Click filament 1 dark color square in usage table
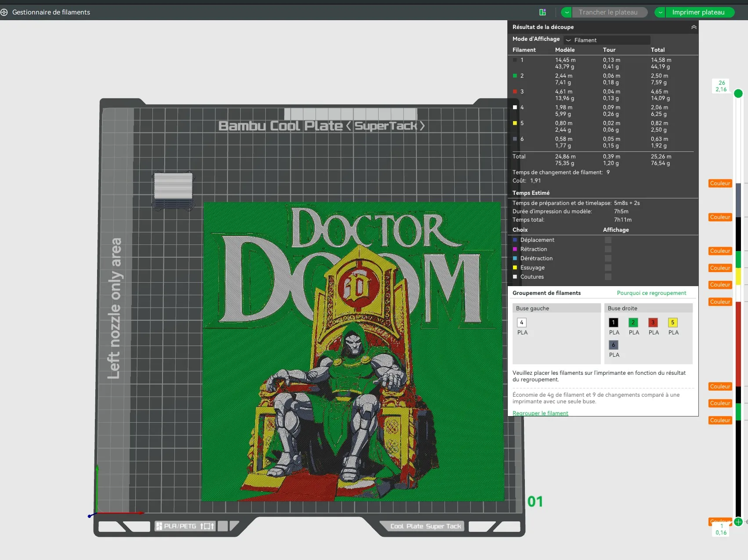This screenshot has height=560, width=748. [x=515, y=60]
